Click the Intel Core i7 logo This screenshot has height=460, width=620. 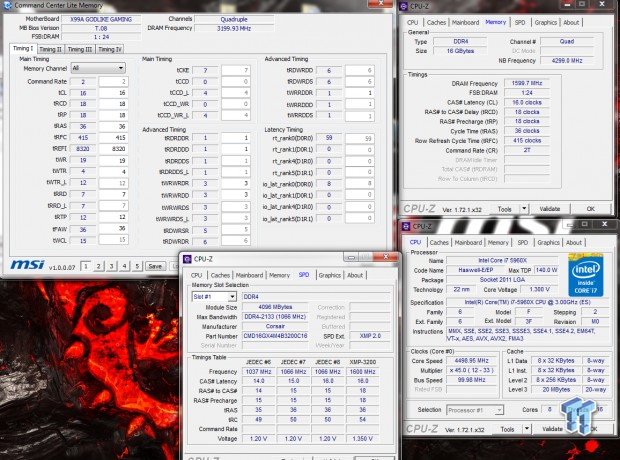point(586,275)
